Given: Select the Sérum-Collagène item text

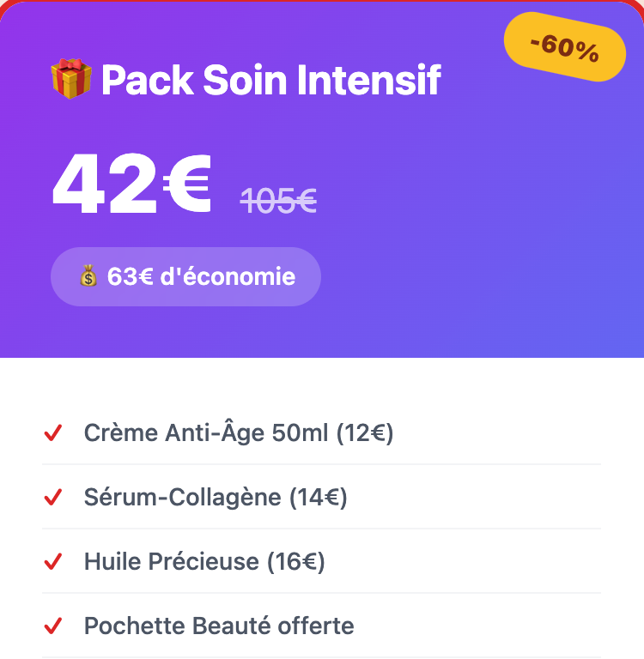Looking at the screenshot, I should pos(183,497).
